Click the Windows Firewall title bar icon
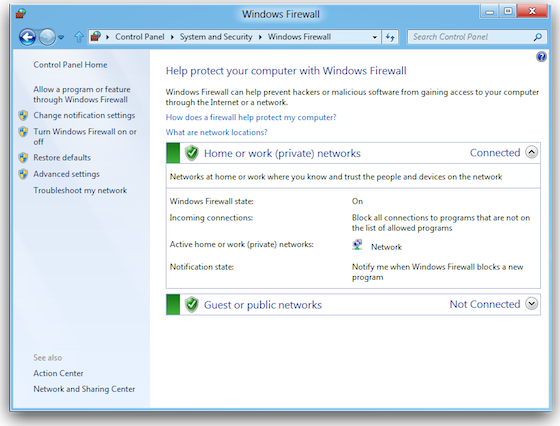The image size is (560, 426). coord(21,14)
